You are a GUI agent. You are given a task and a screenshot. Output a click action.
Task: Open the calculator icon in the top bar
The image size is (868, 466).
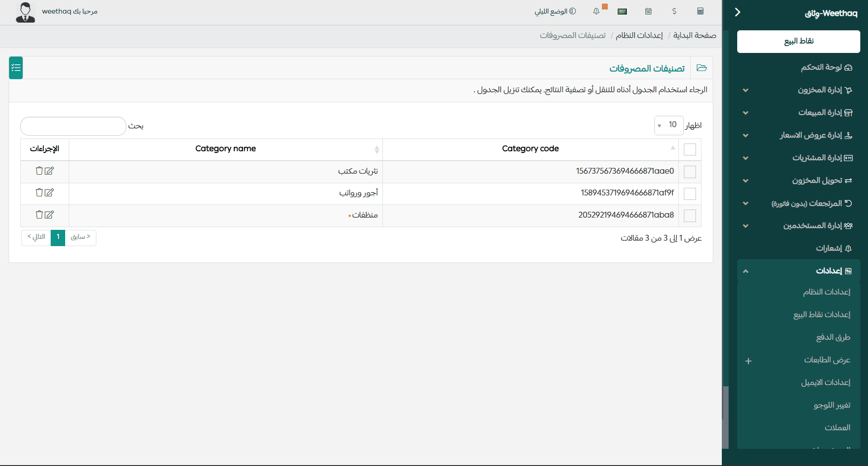click(701, 11)
